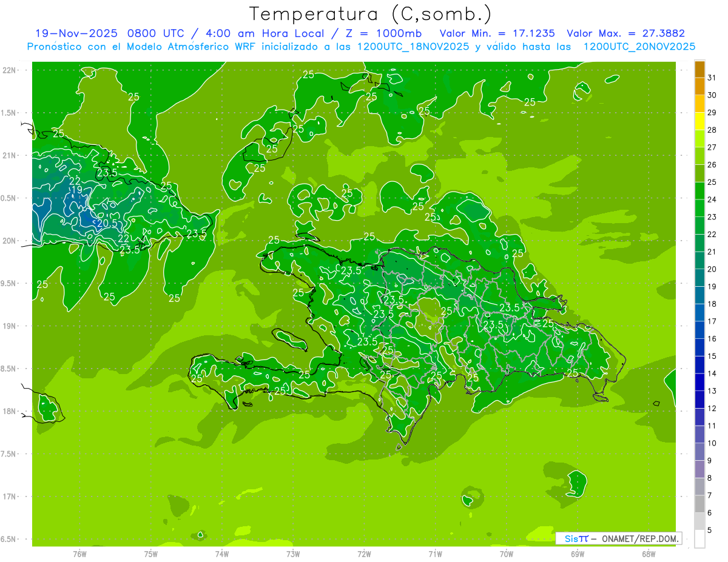Viewport: 728px width, 562px height.
Task: Click the legend value '26'
Action: tap(713, 164)
